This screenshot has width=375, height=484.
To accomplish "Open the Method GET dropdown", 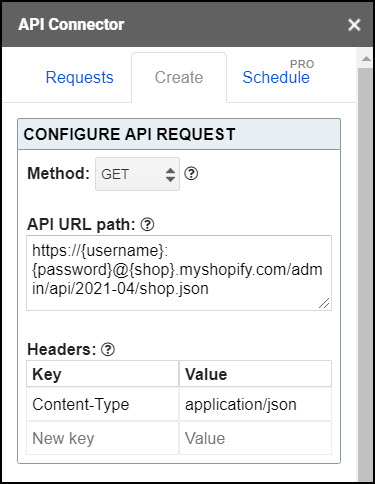I will coord(137,174).
